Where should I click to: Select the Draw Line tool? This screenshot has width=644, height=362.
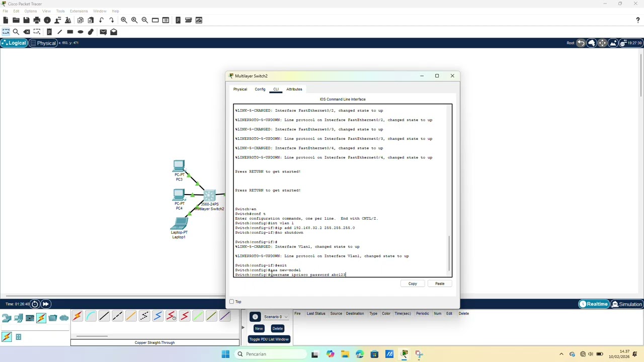pos(59,32)
